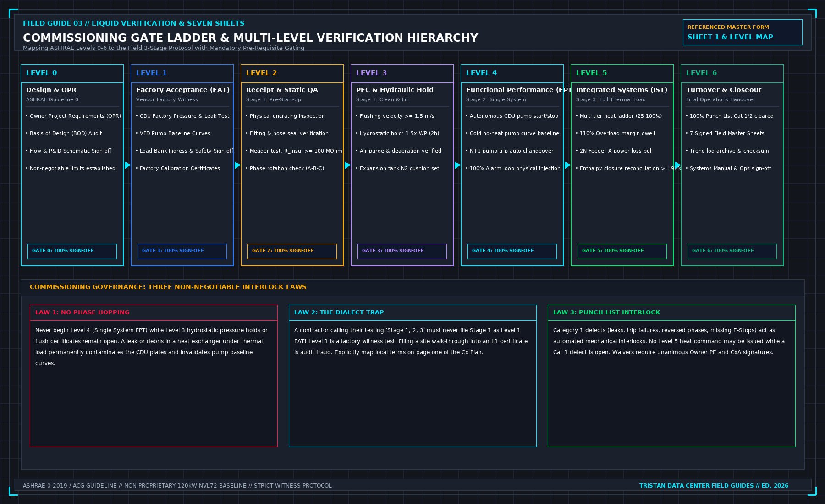Click the arrow between Level 4 and Level 5
825x504 pixels.
click(x=567, y=165)
